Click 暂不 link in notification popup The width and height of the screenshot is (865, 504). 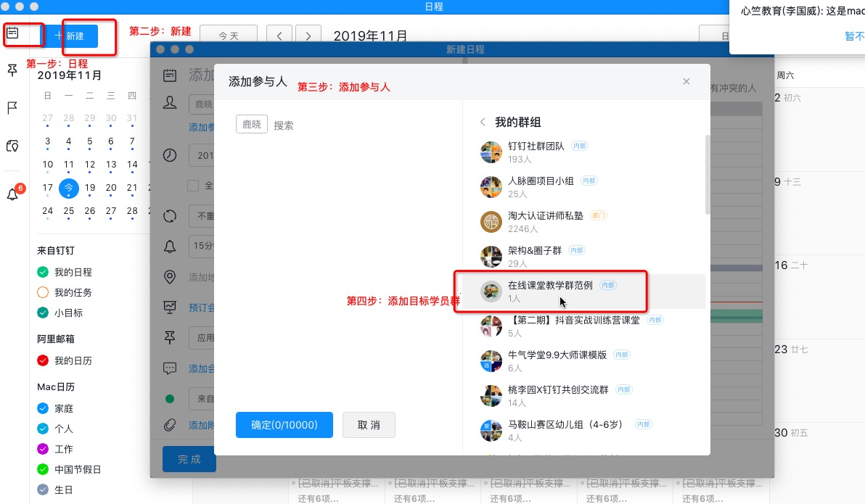855,36
